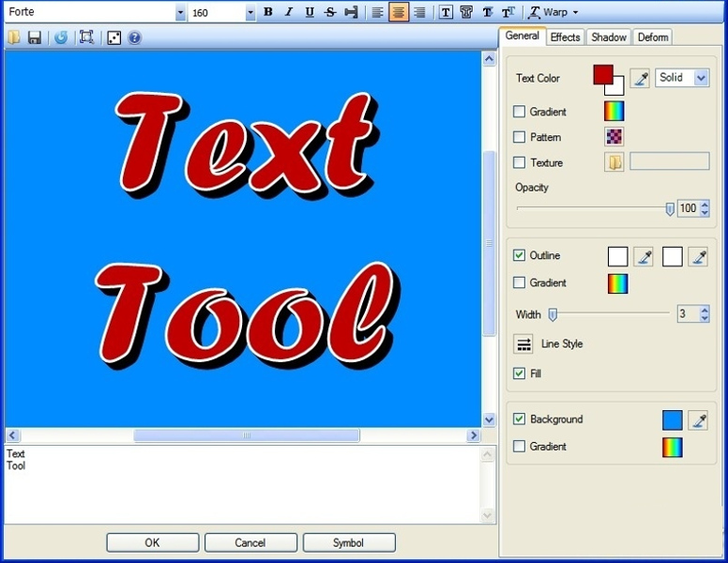Click the character spacing icon

351,12
